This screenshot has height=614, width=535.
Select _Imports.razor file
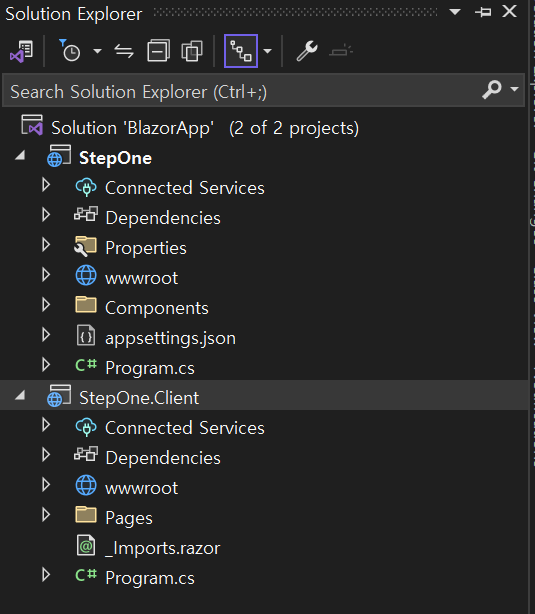click(x=163, y=548)
